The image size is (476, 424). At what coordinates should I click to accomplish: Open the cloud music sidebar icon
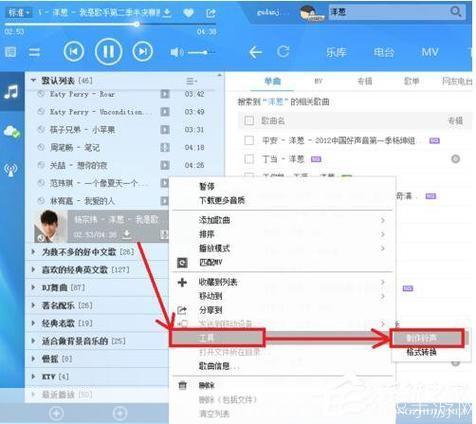tap(12, 132)
